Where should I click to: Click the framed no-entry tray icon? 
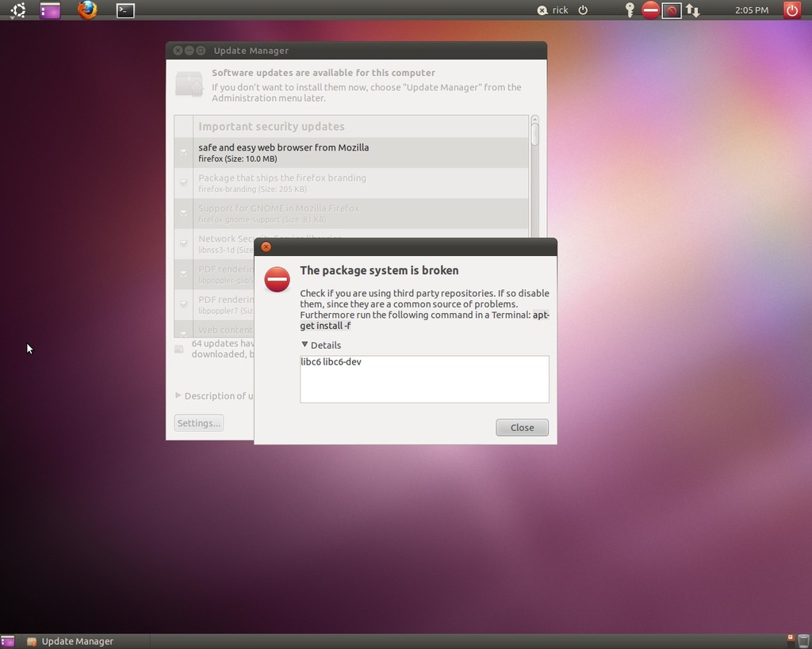[672, 10]
